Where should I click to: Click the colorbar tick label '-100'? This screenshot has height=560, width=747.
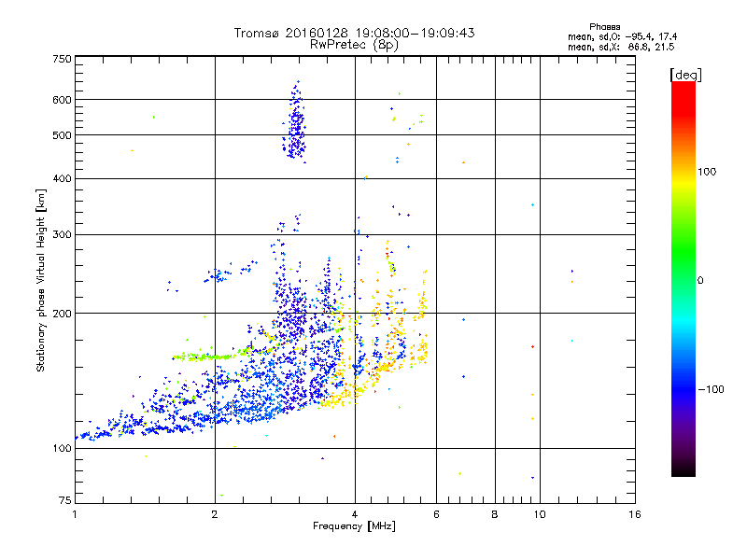711,389
